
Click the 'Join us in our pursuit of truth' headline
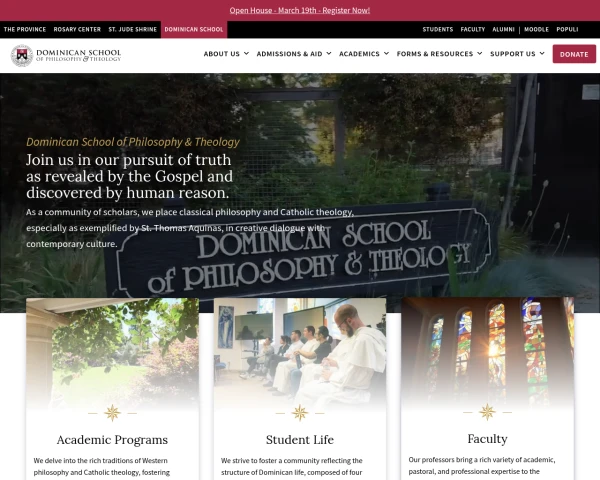(129, 176)
